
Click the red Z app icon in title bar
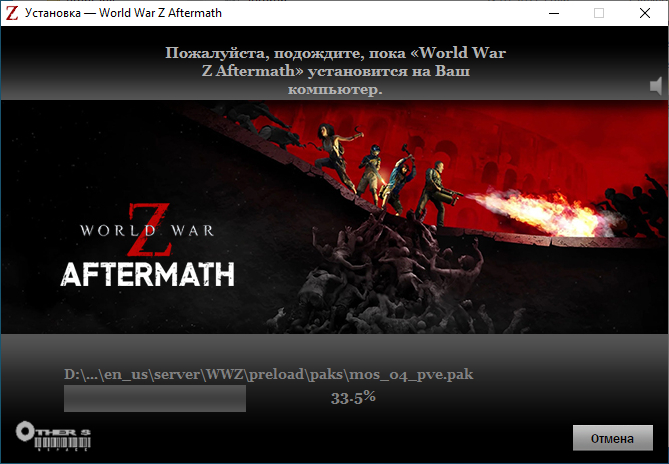point(12,13)
